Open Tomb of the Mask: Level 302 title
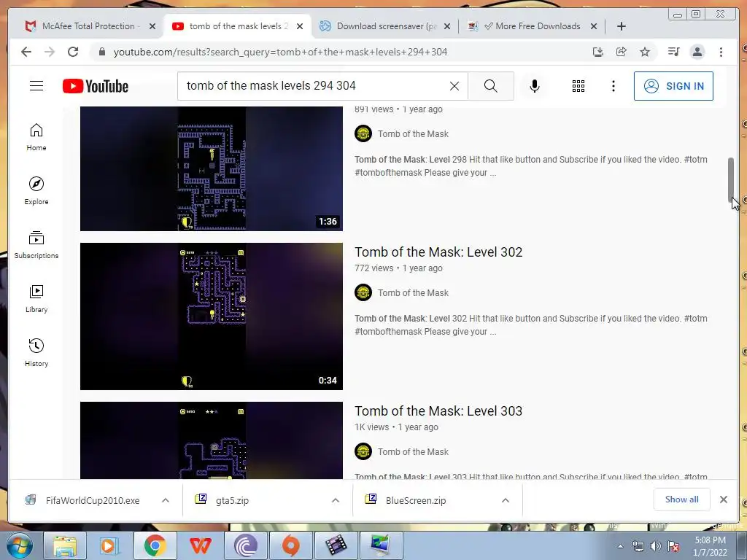The height and width of the screenshot is (560, 747). tap(438, 252)
